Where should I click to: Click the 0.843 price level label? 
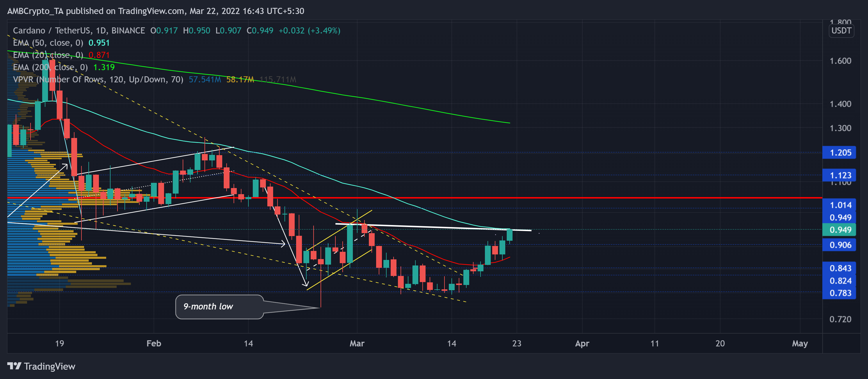click(839, 268)
